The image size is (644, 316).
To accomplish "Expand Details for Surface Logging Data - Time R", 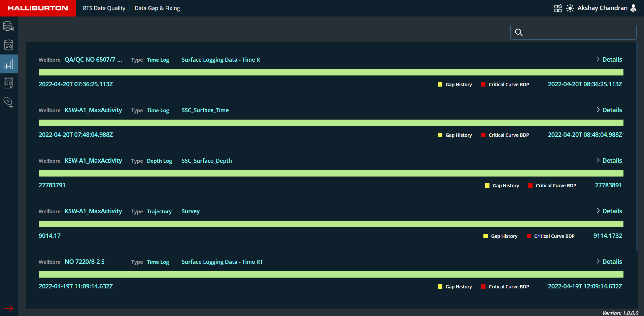I will coord(609,60).
